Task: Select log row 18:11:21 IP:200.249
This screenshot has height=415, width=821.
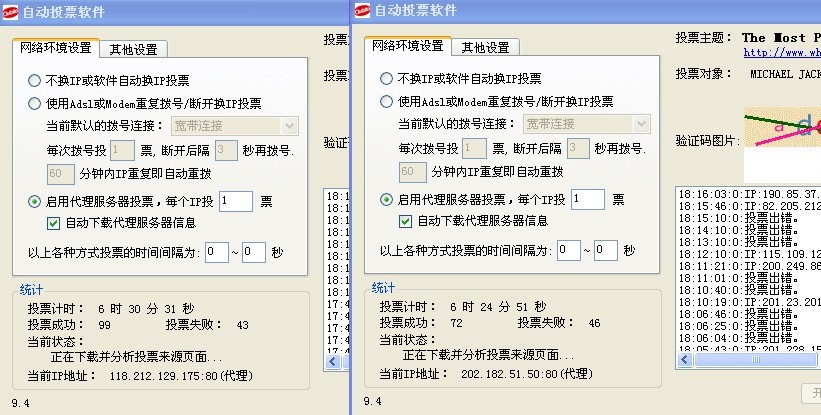Action: pyautogui.click(x=749, y=266)
